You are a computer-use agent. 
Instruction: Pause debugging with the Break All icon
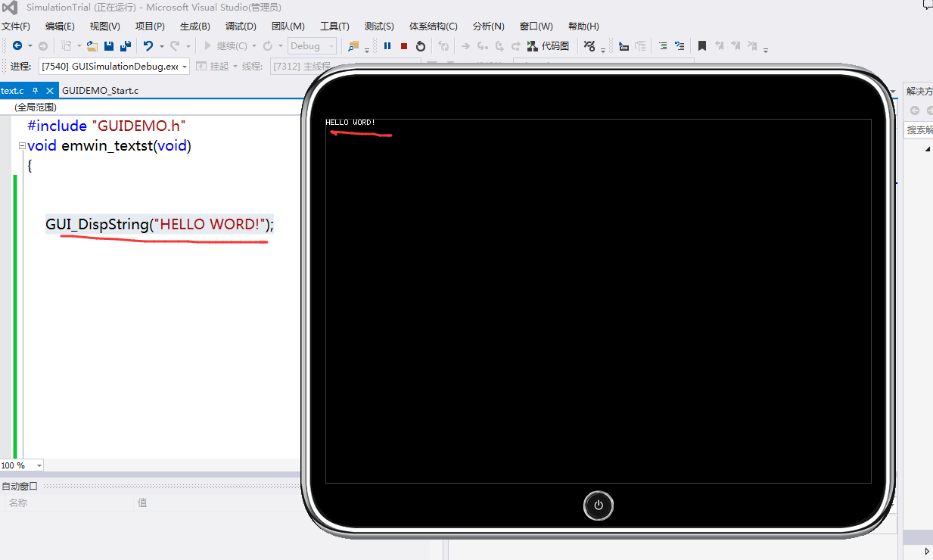pyautogui.click(x=387, y=46)
